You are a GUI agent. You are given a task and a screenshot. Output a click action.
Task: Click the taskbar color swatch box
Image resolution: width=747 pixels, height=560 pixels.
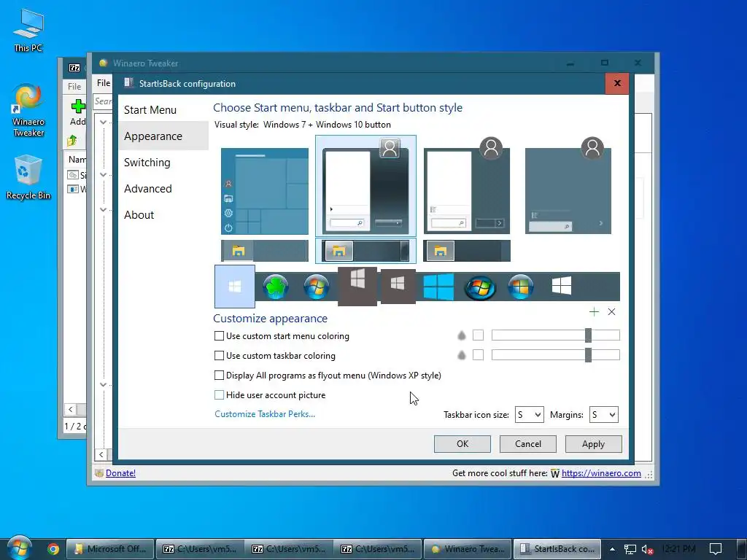click(x=478, y=355)
